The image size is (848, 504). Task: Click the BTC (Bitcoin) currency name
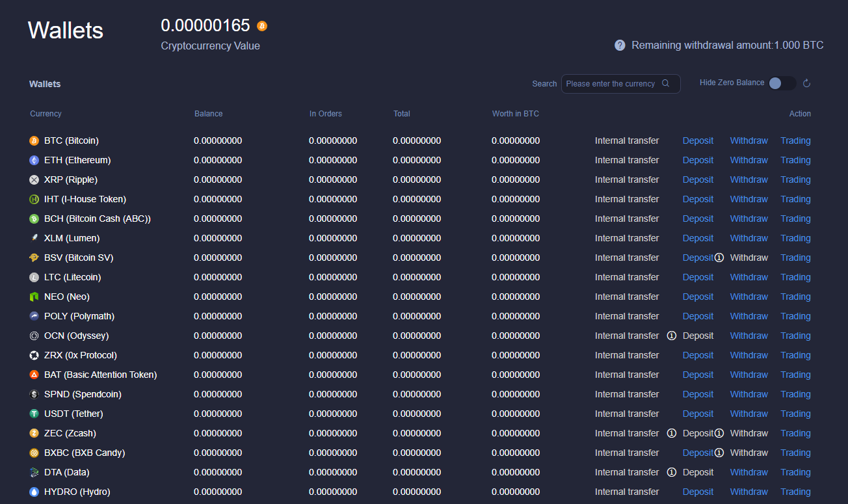point(72,140)
